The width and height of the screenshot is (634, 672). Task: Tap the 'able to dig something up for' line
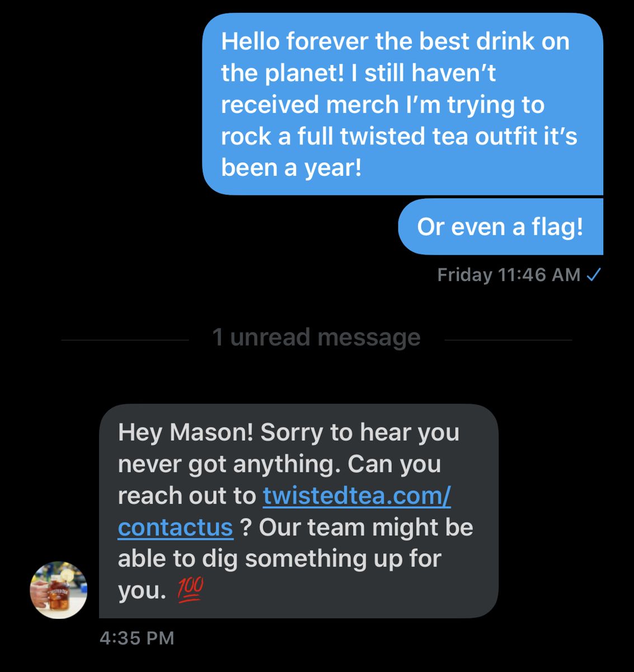pyautogui.click(x=279, y=559)
